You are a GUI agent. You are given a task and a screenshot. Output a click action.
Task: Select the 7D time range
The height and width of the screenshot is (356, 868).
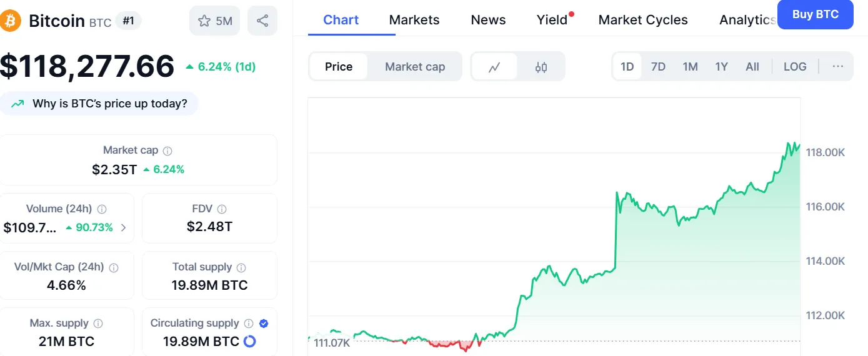pyautogui.click(x=658, y=67)
